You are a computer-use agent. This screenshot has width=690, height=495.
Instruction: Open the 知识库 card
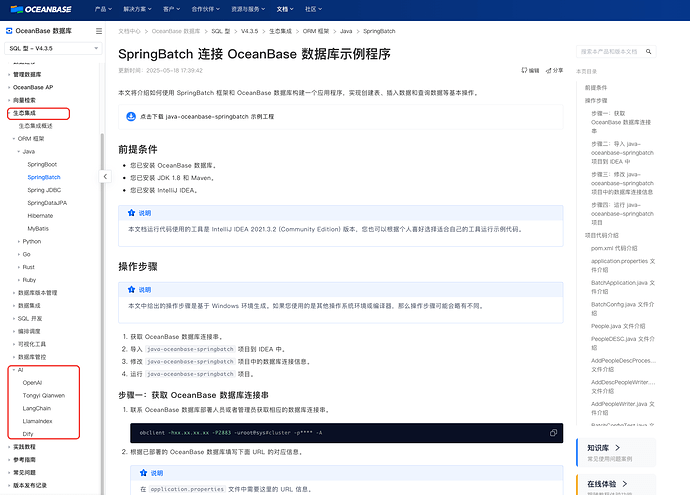tap(616, 452)
